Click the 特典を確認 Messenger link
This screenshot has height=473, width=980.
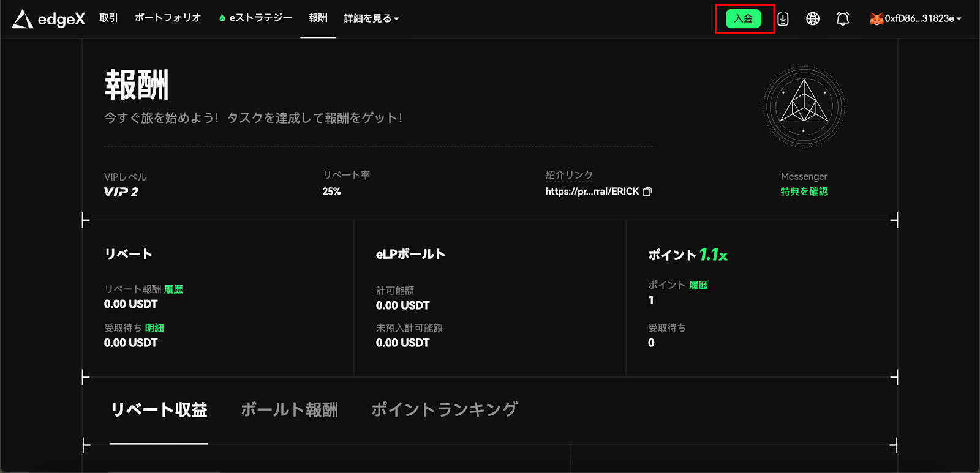pos(804,192)
